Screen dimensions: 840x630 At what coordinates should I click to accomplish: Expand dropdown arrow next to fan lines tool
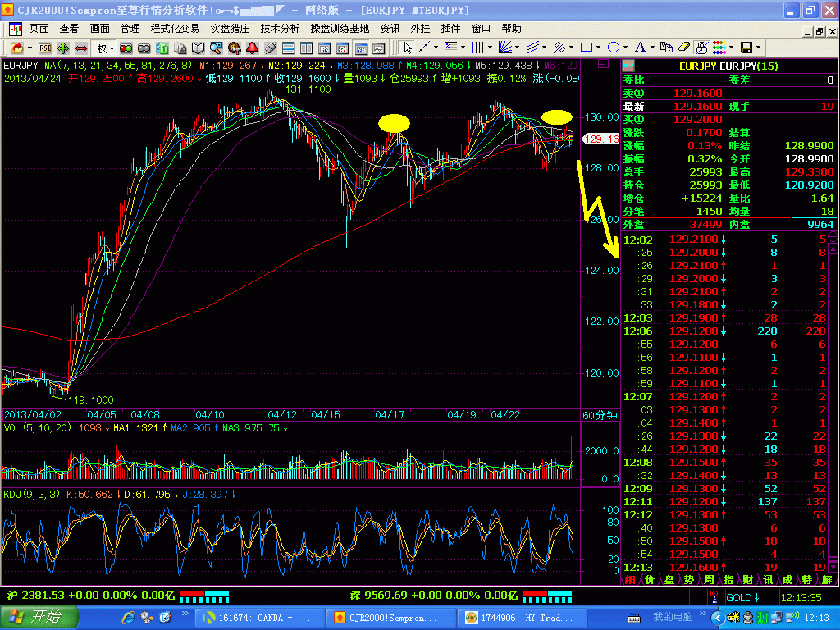click(x=517, y=48)
